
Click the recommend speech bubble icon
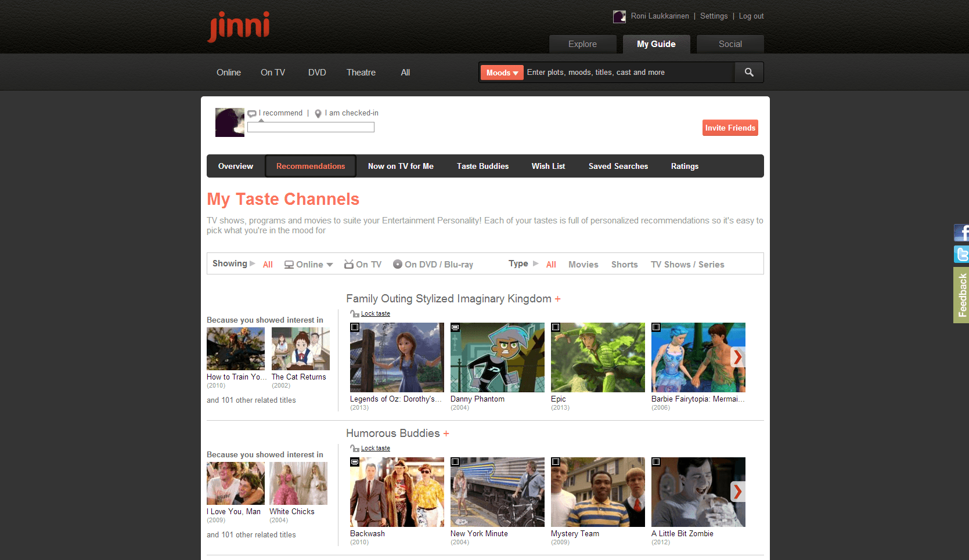pos(252,114)
